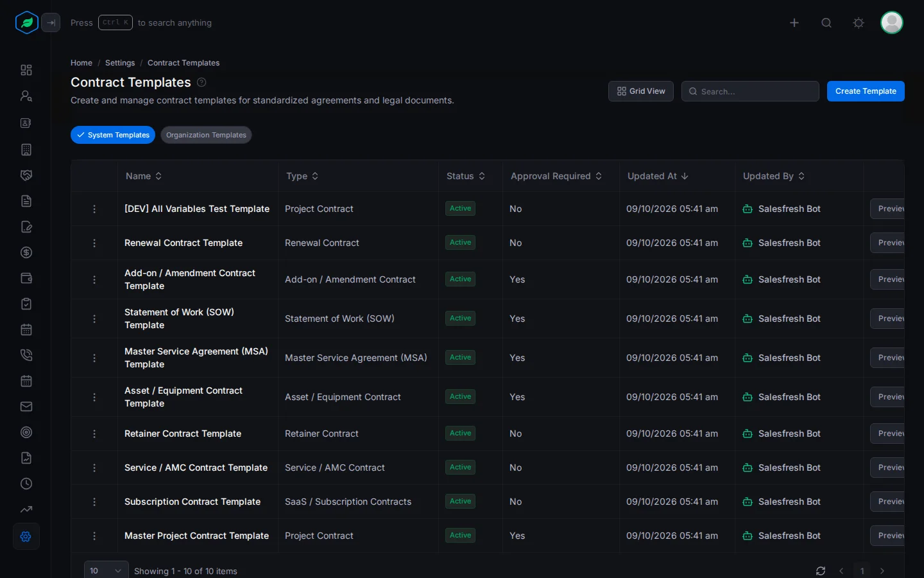The width and height of the screenshot is (924, 578).
Task: Click the templates Search input field
Action: click(750, 91)
